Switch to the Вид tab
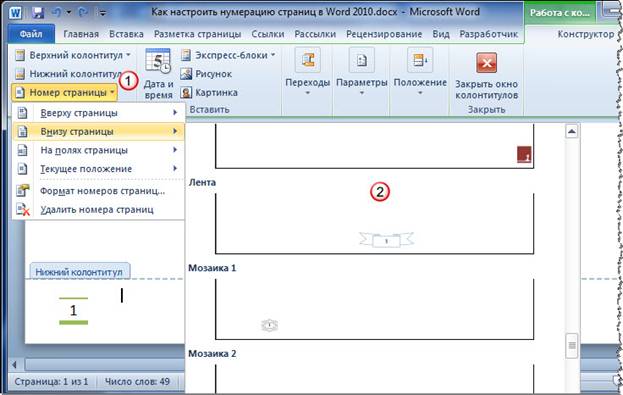This screenshot has width=623, height=395. coord(441,34)
